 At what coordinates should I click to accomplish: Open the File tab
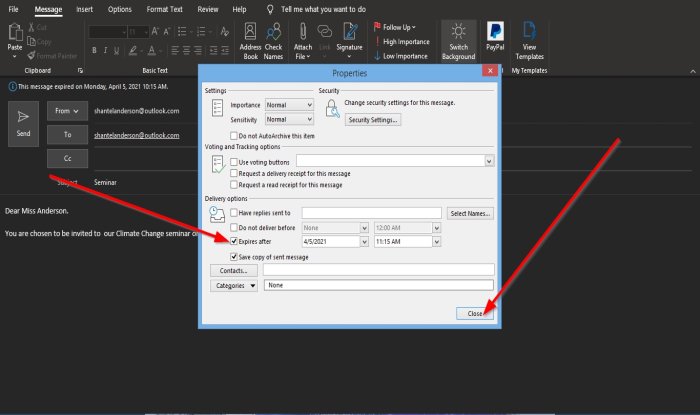pyautogui.click(x=13, y=9)
